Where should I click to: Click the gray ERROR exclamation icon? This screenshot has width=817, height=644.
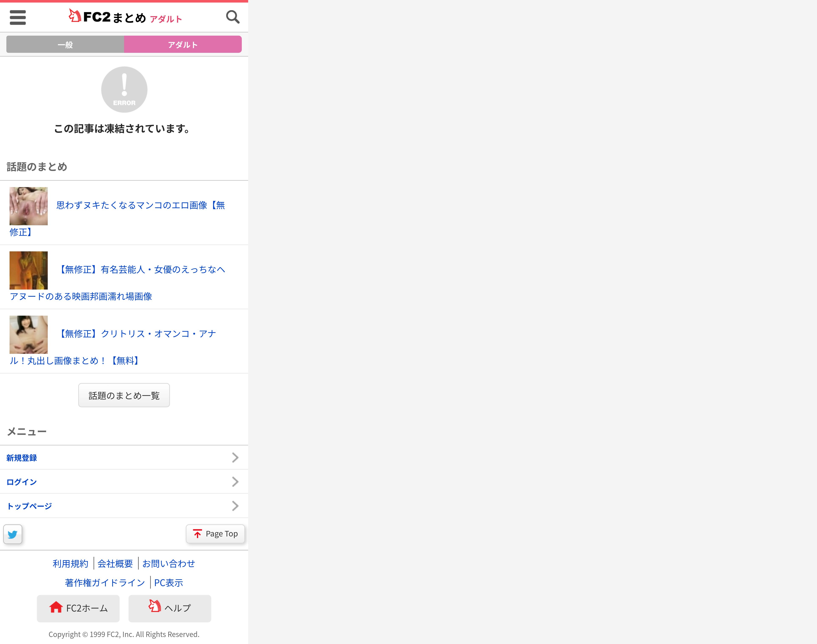[x=124, y=89]
